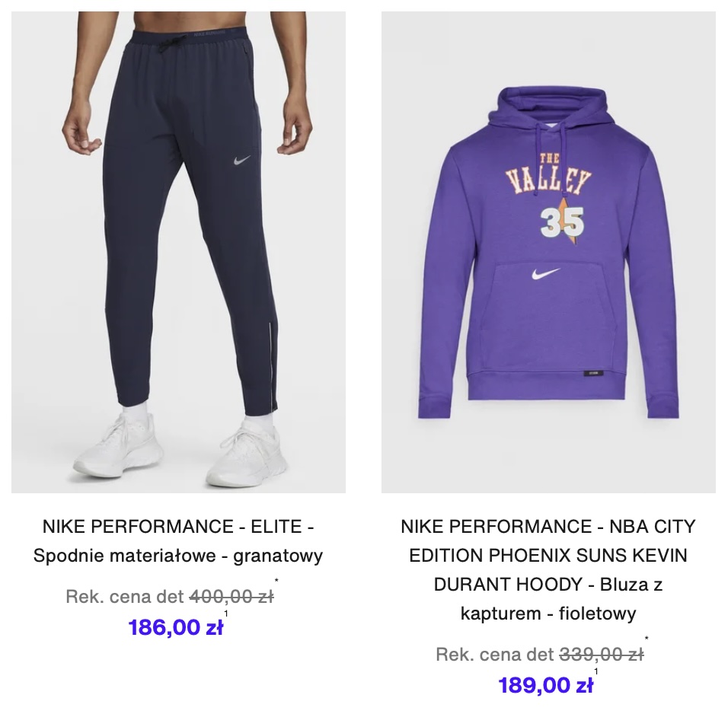
Task: Open the navy Nike Elite pants product image
Action: (178, 252)
